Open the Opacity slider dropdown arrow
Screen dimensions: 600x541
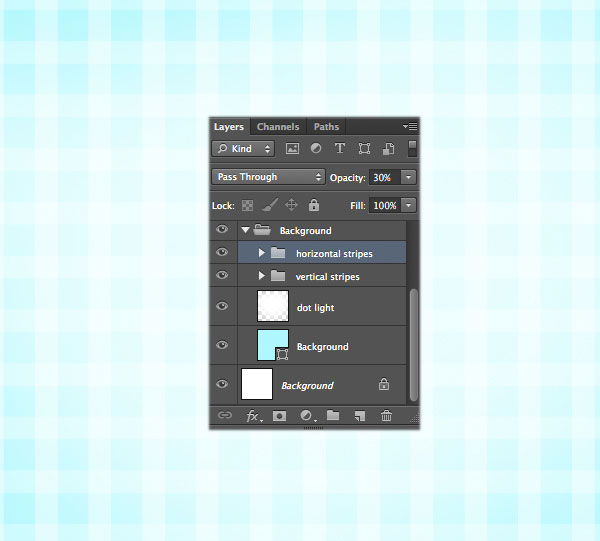point(408,178)
